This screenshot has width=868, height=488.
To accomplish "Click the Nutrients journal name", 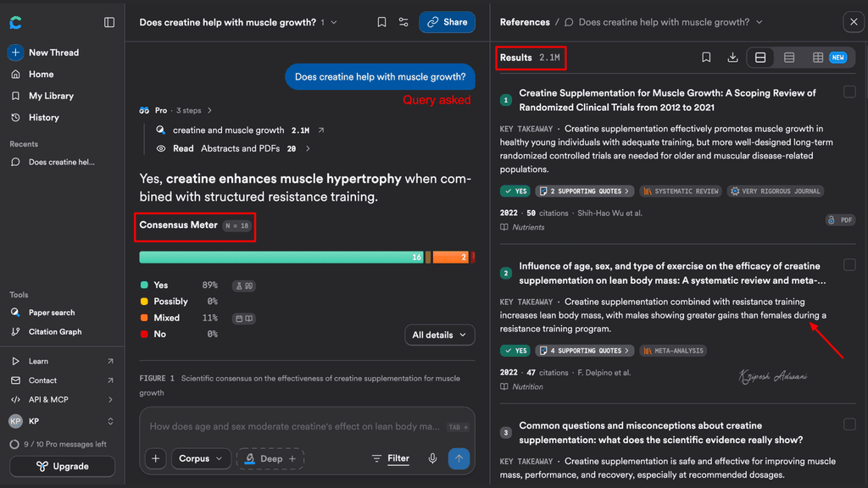I will pyautogui.click(x=528, y=227).
